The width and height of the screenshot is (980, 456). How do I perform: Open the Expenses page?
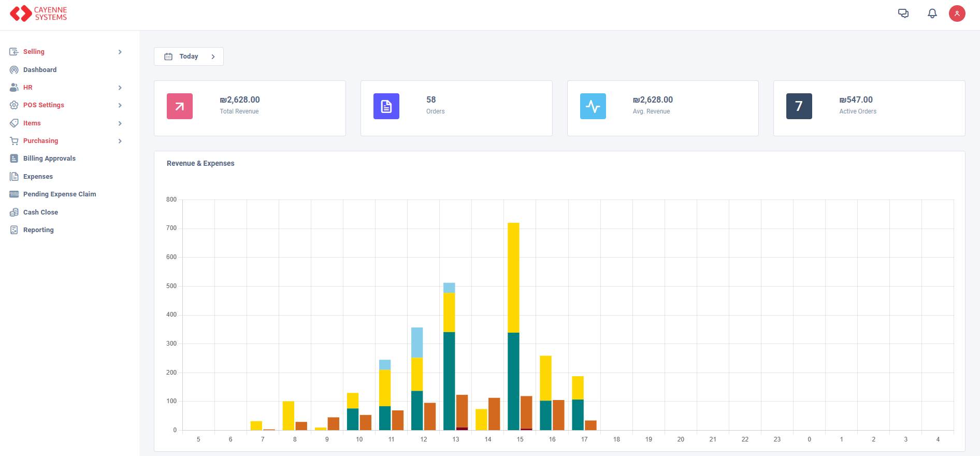[38, 177]
